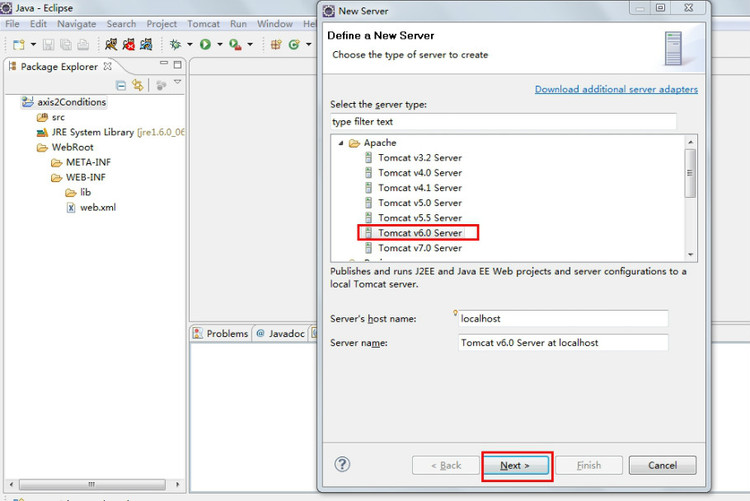Screen dimensions: 750x501
Task: Open the Package Explorer view menu triangle
Action: 177,82
